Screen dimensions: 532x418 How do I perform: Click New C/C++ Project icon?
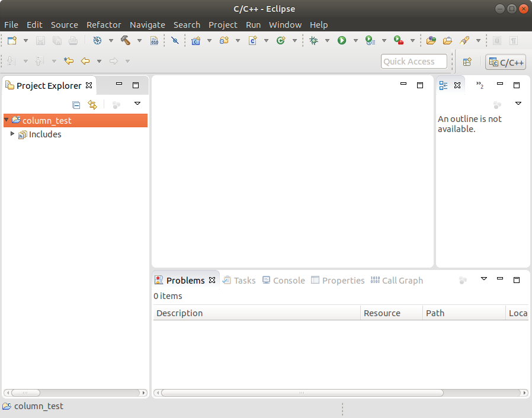point(196,41)
